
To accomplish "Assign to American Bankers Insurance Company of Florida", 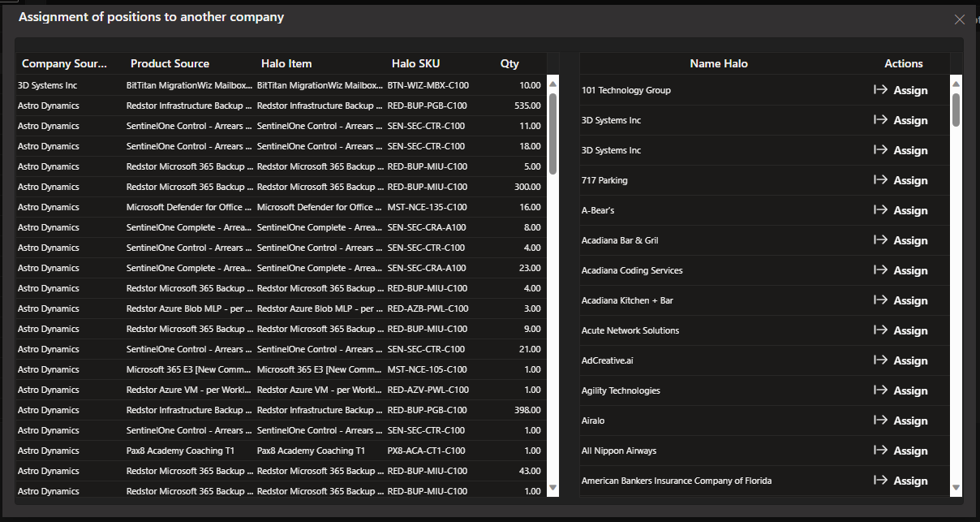I will [x=900, y=481].
